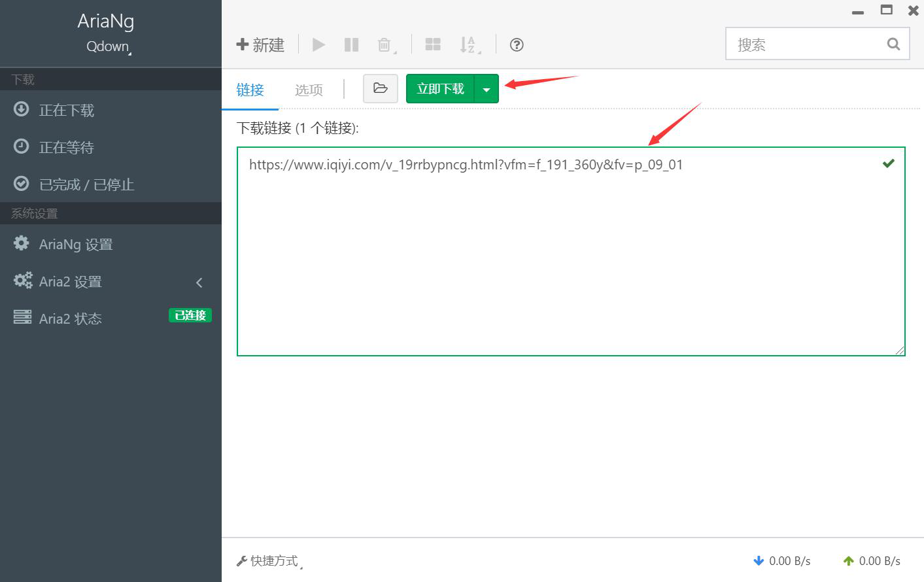This screenshot has height=582, width=924.
Task: Click the 立即下载 download button
Action: click(439, 88)
